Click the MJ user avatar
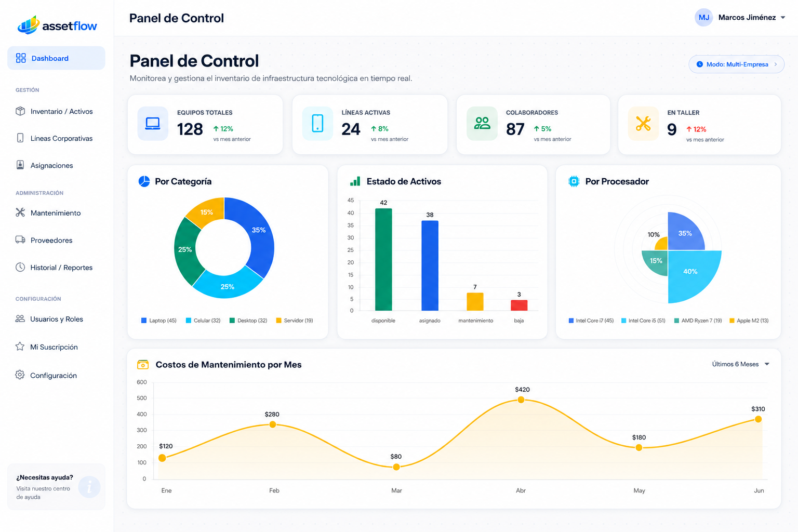The image size is (798, 532). [x=704, y=18]
